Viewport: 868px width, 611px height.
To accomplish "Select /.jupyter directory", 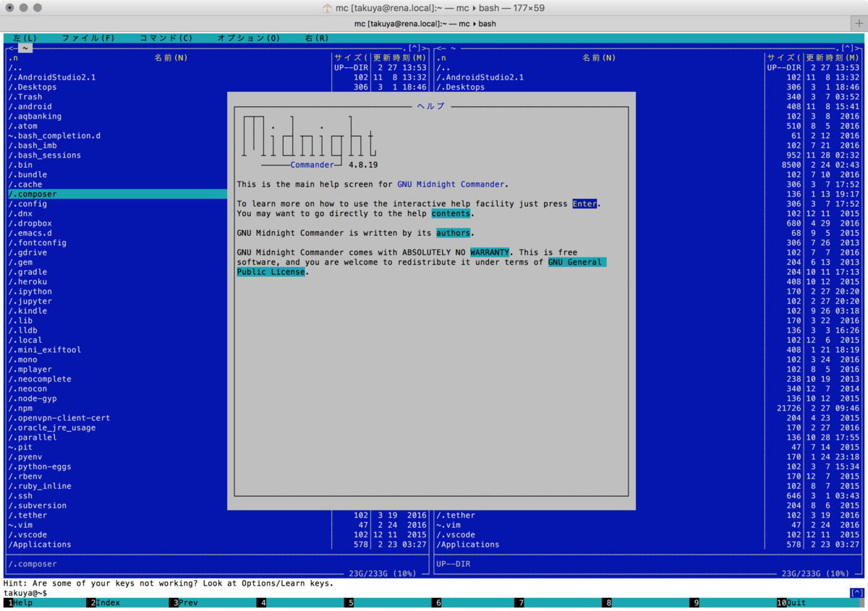I will (x=30, y=302).
